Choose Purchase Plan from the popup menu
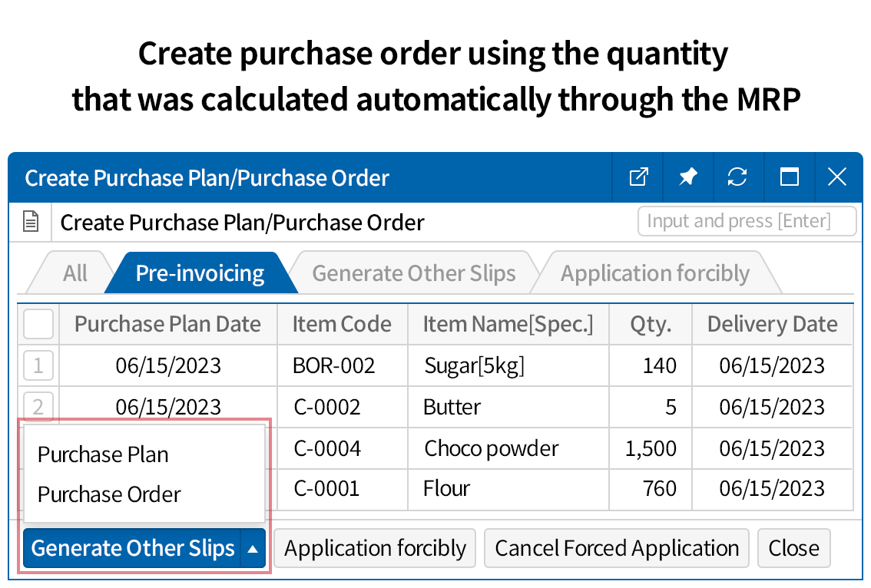Screen dimensions: 871x588 coord(102,454)
